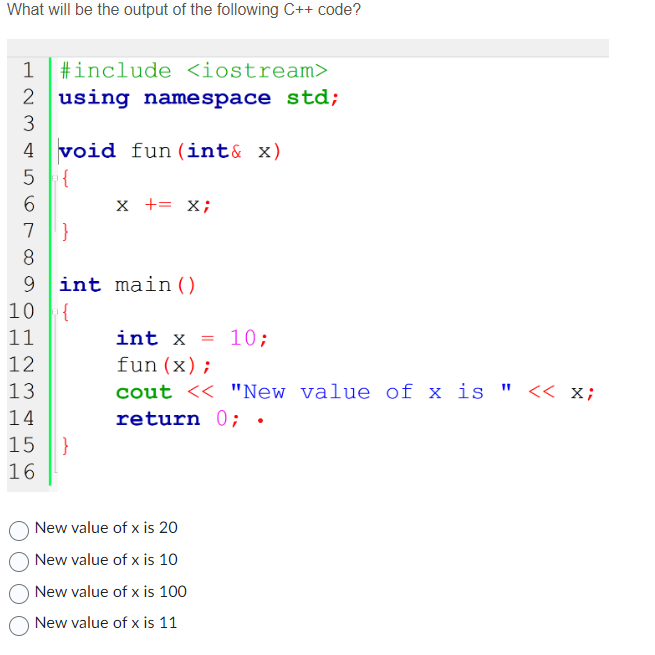655x655 pixels.
Task: Click line number 1 in the gutter
Action: pos(28,70)
